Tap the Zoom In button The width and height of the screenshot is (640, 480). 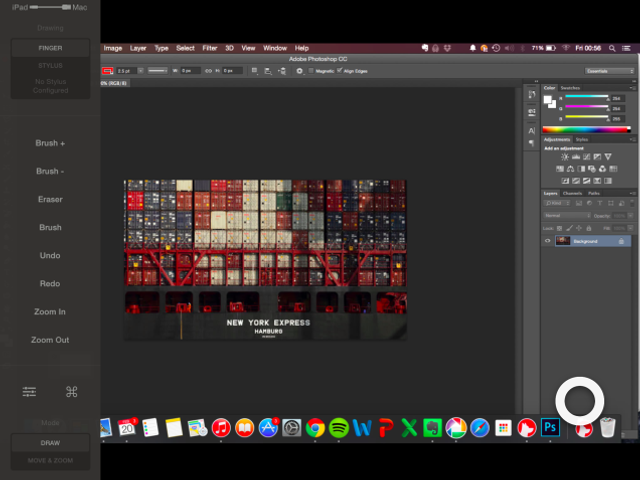(x=50, y=312)
